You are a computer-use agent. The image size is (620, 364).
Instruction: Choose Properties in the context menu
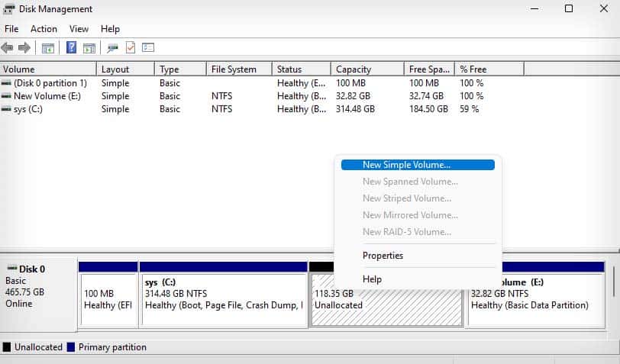383,256
